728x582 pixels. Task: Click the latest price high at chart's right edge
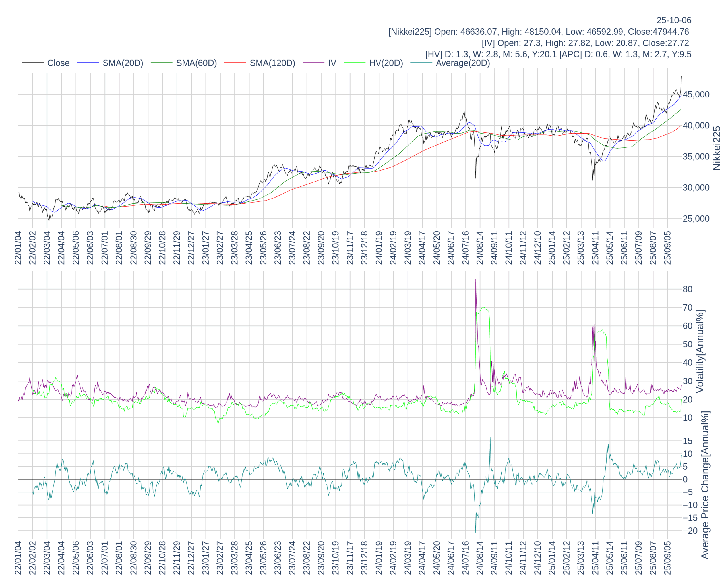tap(681, 77)
